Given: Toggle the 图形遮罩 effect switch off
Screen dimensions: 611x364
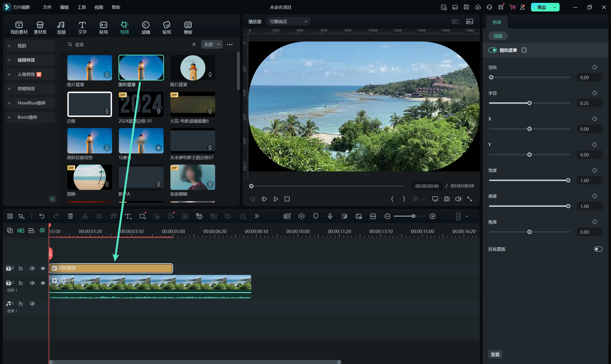Looking at the screenshot, I should (x=492, y=50).
